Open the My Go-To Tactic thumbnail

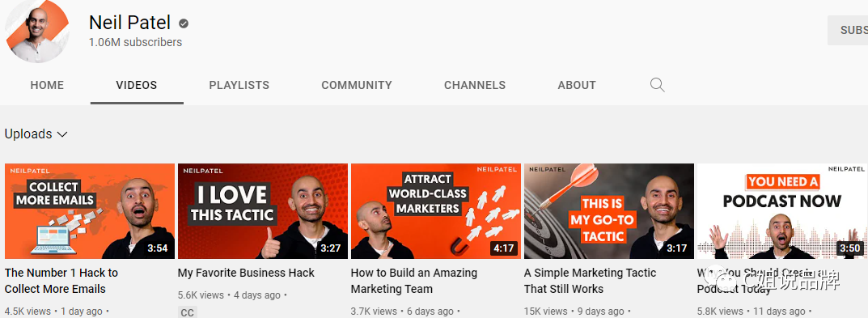click(x=609, y=211)
